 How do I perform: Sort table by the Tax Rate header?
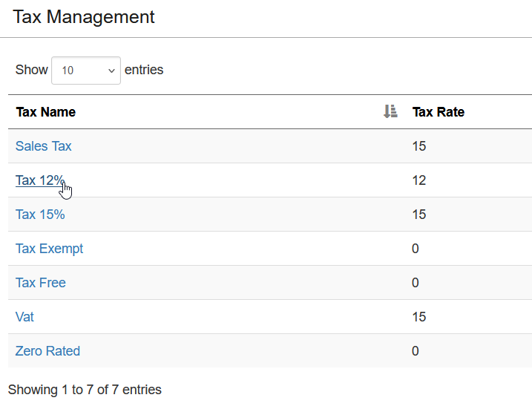point(438,112)
